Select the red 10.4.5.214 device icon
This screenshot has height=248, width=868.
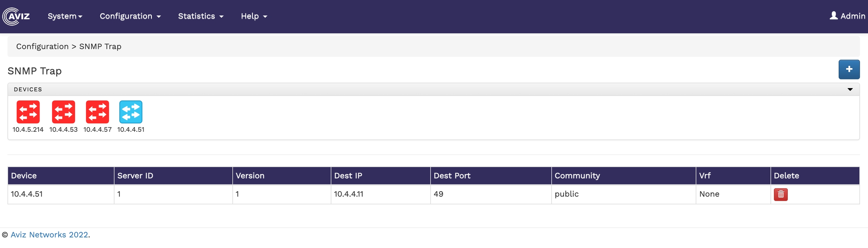pyautogui.click(x=28, y=112)
